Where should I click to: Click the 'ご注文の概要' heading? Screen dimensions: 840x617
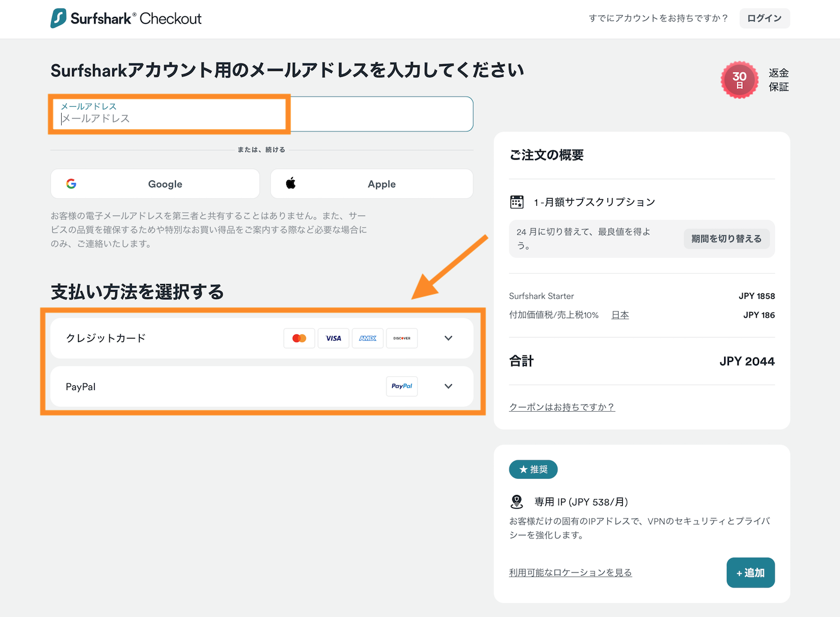pyautogui.click(x=547, y=155)
